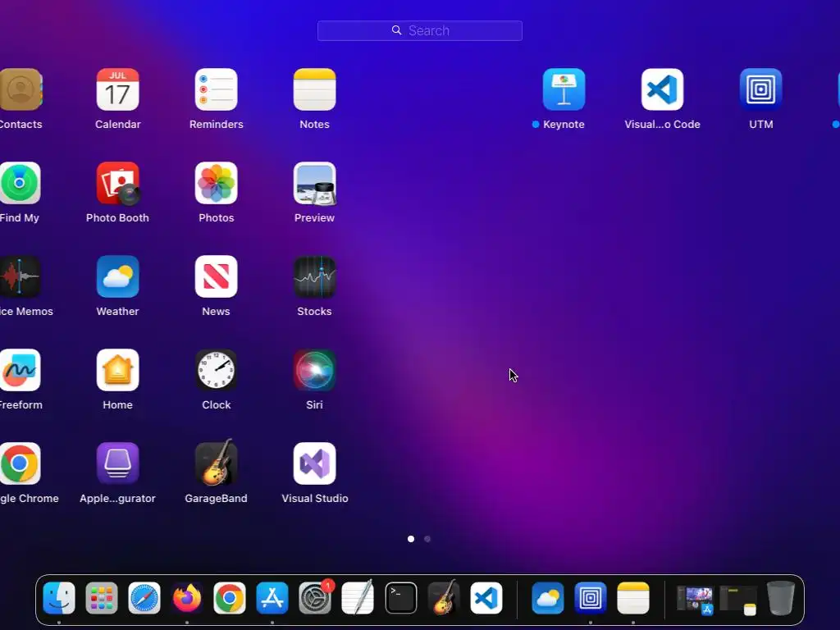Open Notes from the Dock
Viewport: 840px width, 630px height.
[x=633, y=597]
